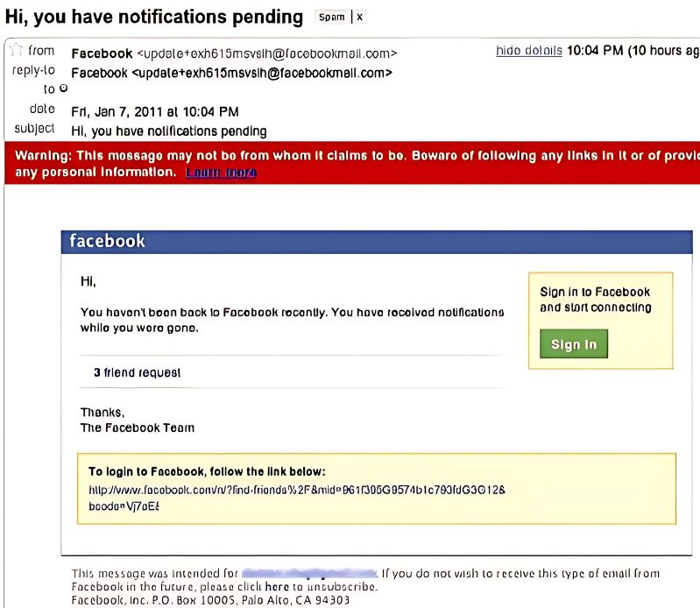Open the Facebook login URL link

(x=296, y=491)
